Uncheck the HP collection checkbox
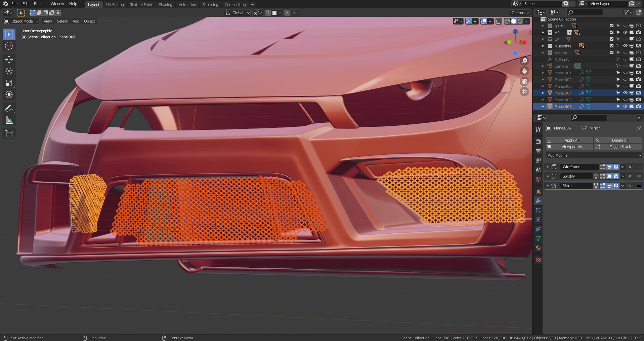The width and height of the screenshot is (644, 341). point(612,33)
